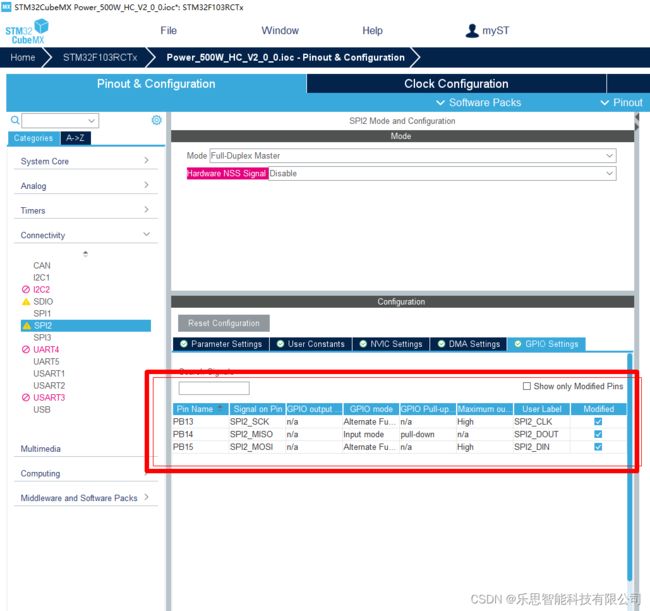
Task: Collapse the Connectivity category
Action: 85,235
